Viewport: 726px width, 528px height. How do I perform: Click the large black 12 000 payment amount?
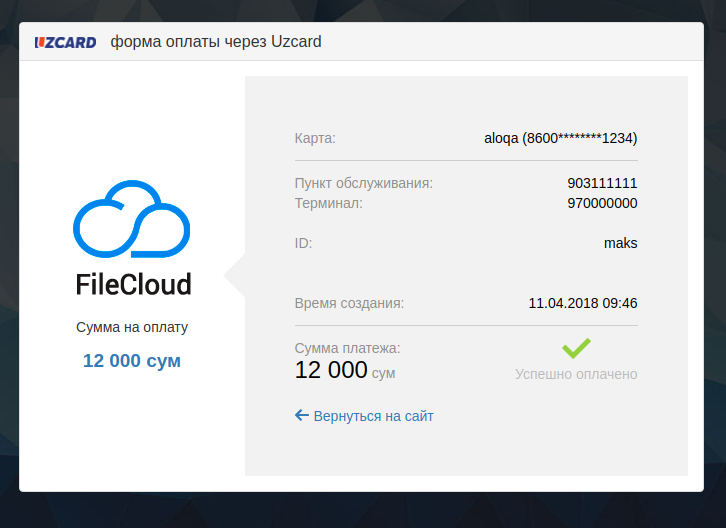331,370
